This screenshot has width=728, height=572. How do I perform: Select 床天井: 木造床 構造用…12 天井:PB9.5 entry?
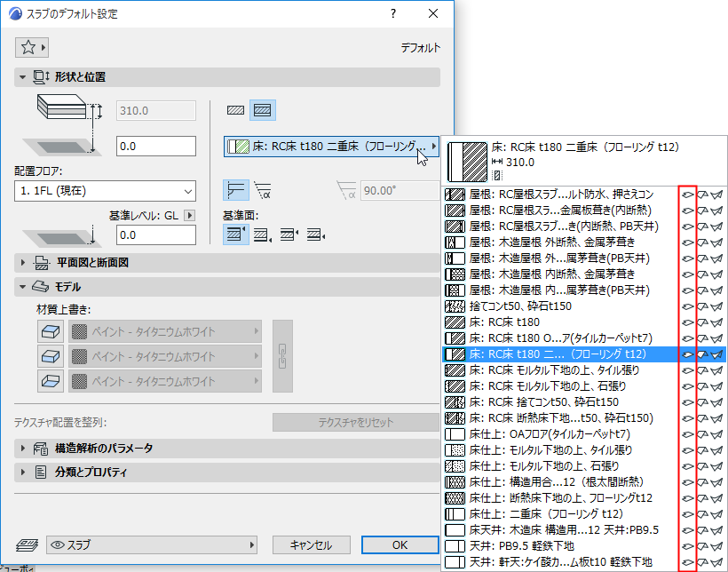click(x=560, y=530)
